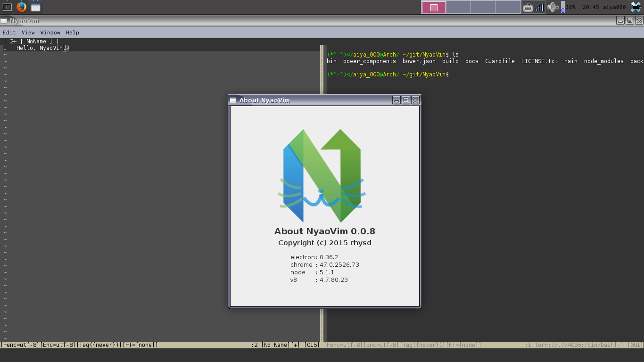Open the Help menu
This screenshot has height=362, width=644.
(x=72, y=33)
